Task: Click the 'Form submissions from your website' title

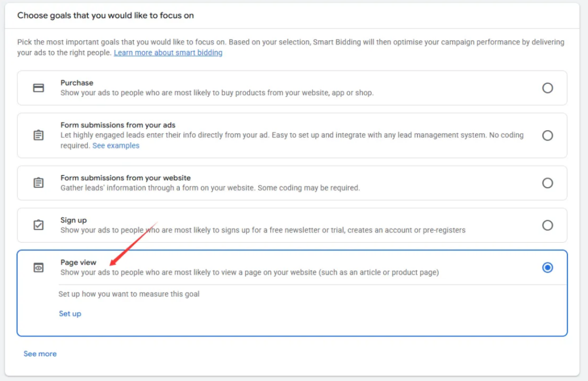Action: pos(125,178)
